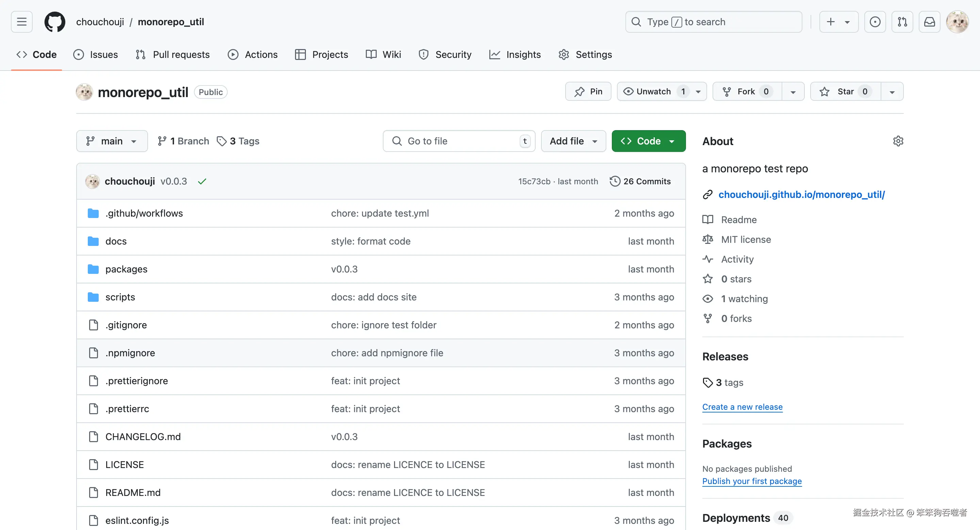Click the GitHub octocat logo
The image size is (980, 530).
click(55, 22)
